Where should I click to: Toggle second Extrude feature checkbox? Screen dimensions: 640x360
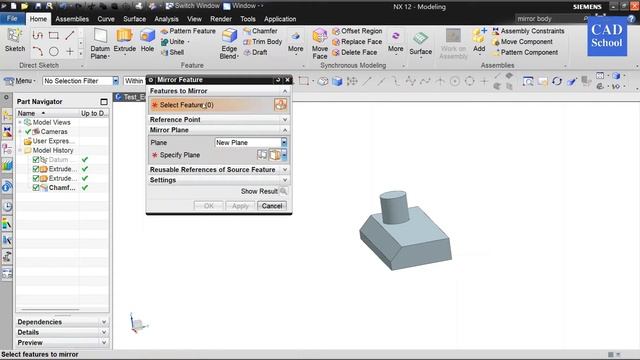[x=36, y=178]
